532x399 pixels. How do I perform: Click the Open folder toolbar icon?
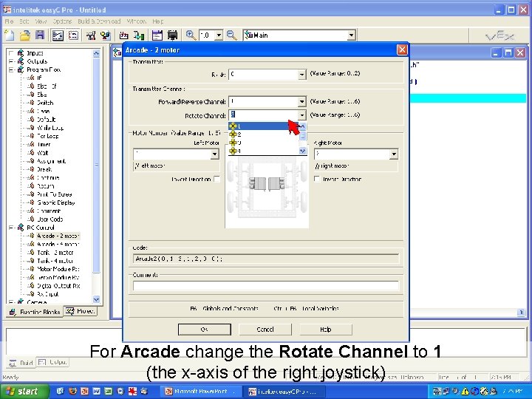click(25, 35)
